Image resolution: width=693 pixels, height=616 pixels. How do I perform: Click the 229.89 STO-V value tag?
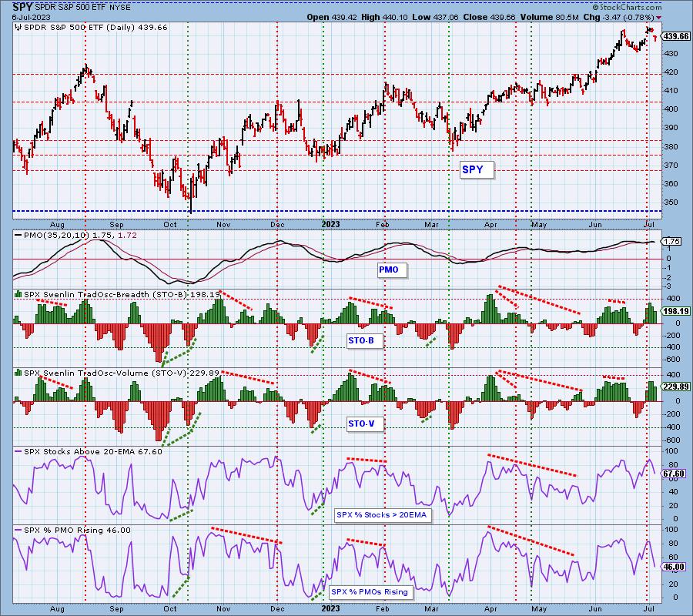(x=676, y=387)
